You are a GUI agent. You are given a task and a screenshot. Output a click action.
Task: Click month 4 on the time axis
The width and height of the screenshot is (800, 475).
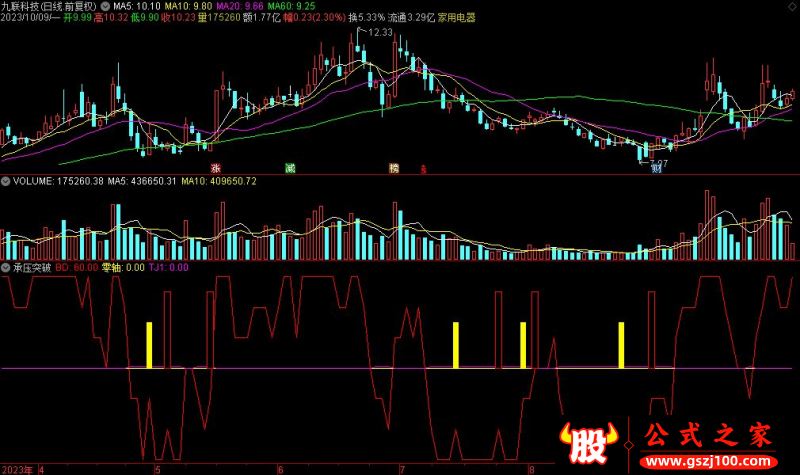(41, 470)
